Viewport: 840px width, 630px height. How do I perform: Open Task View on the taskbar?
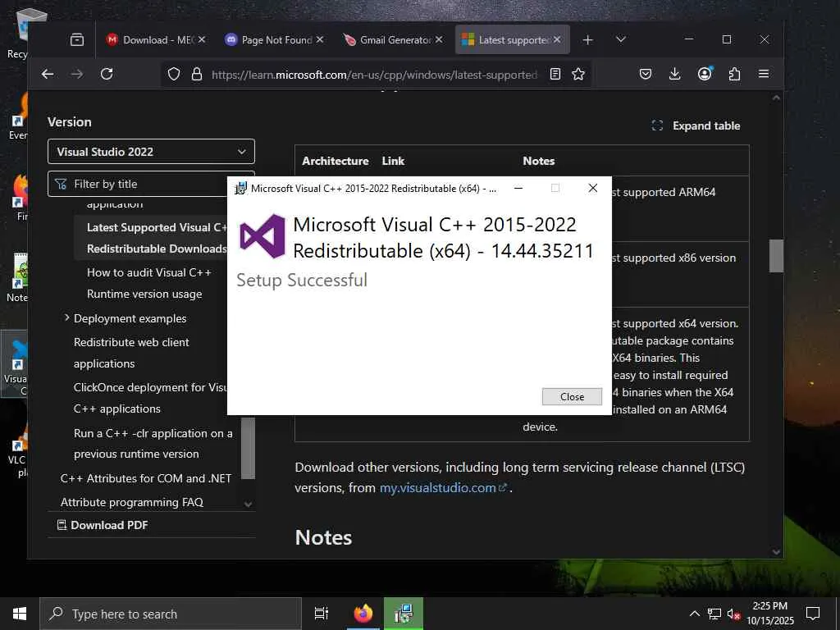321,614
